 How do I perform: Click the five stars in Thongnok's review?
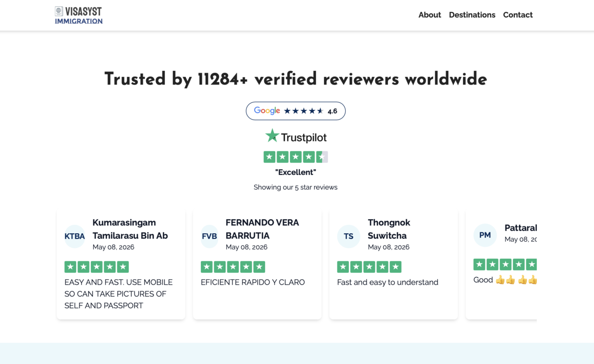click(369, 267)
